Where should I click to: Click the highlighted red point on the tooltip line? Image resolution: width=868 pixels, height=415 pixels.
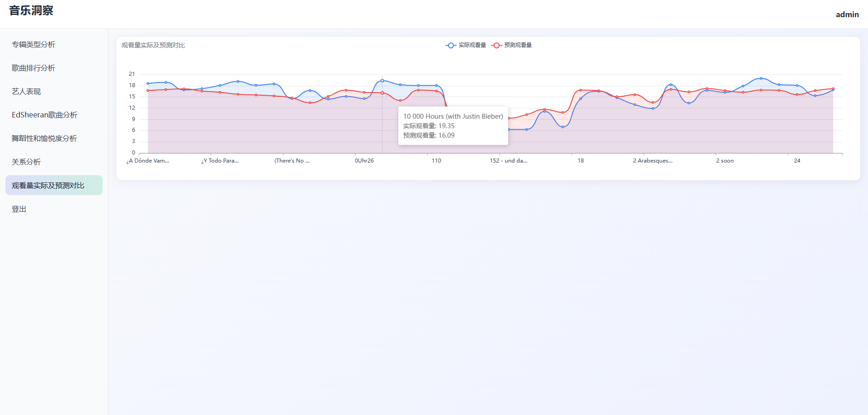click(x=382, y=93)
